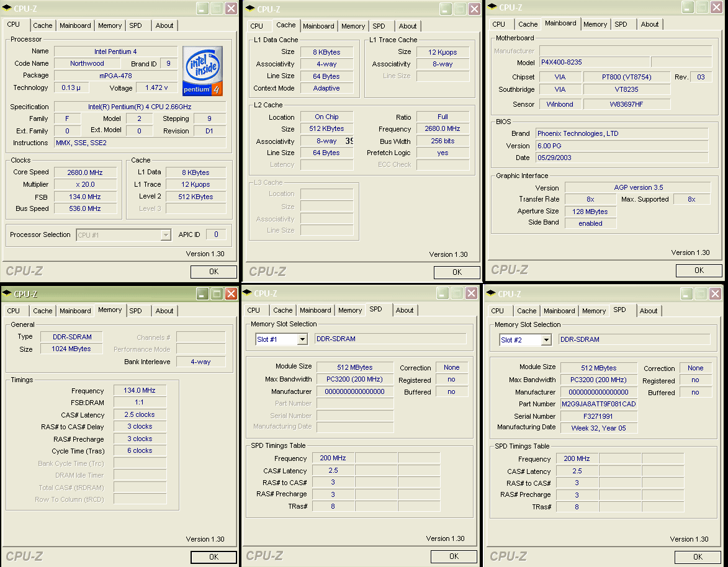Click the Intel Inside Pentium 4 logo

click(202, 70)
